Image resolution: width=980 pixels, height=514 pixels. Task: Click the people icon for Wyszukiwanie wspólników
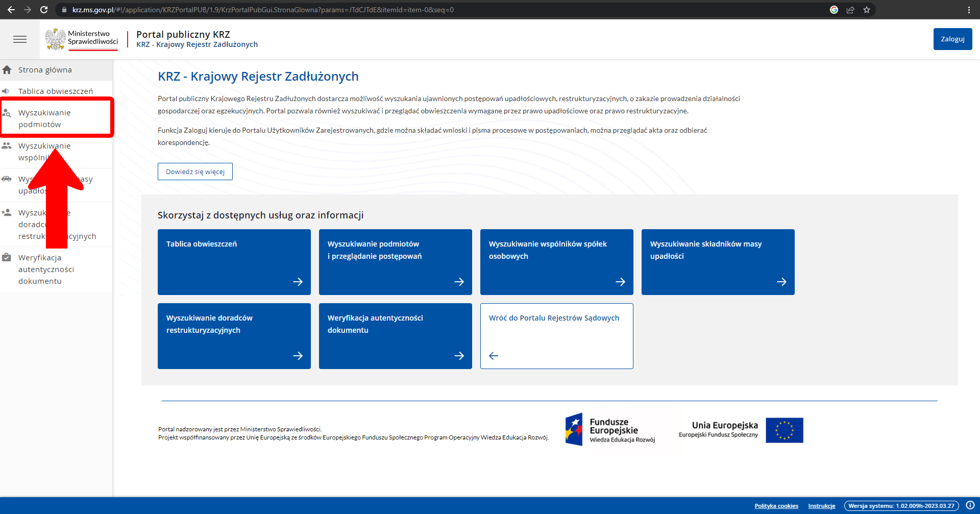7,145
